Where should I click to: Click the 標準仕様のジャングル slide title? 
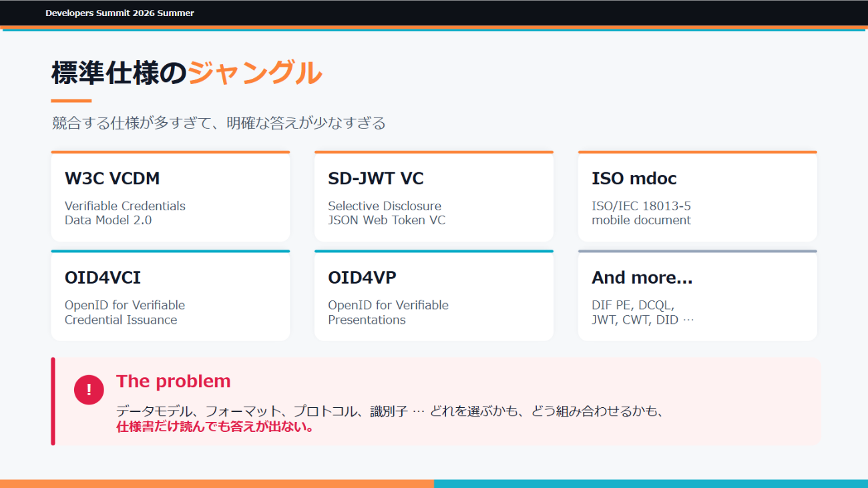tap(187, 73)
